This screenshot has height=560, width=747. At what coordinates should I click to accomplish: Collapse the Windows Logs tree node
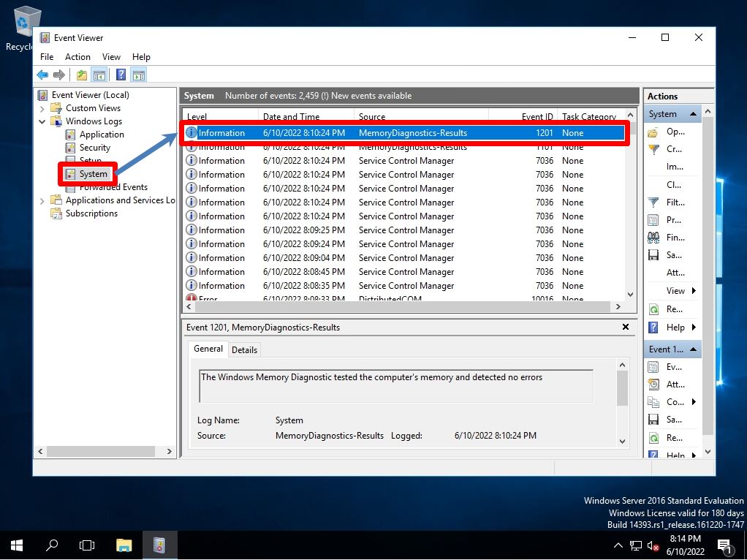[x=42, y=121]
